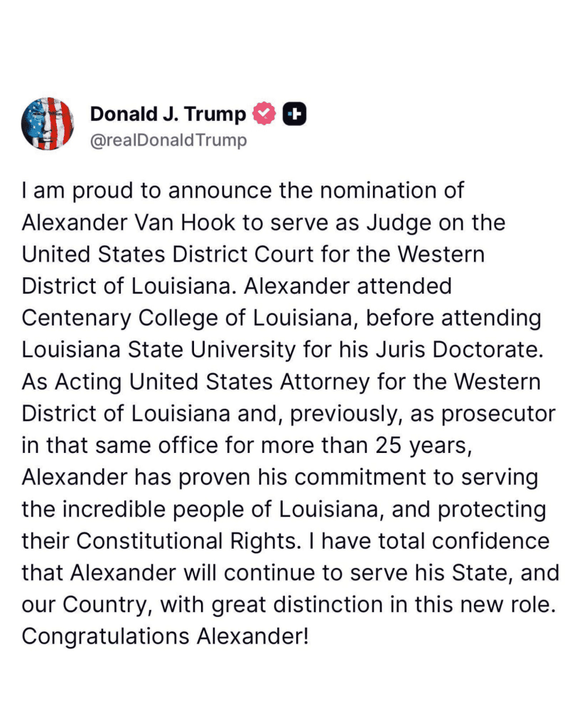The height and width of the screenshot is (728, 582).
Task: Click the @realDonaldTrump handle
Action: (168, 140)
